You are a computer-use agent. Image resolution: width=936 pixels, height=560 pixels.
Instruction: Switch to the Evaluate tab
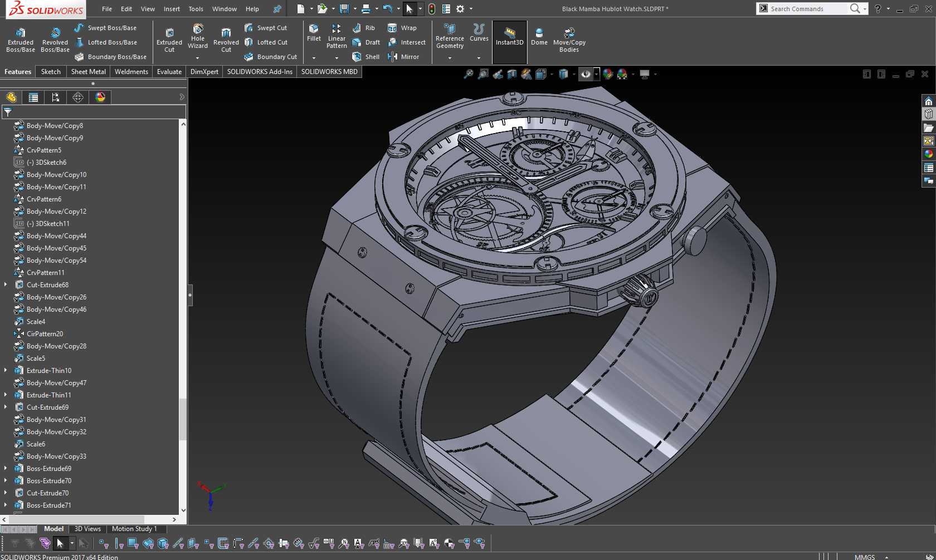pos(169,72)
